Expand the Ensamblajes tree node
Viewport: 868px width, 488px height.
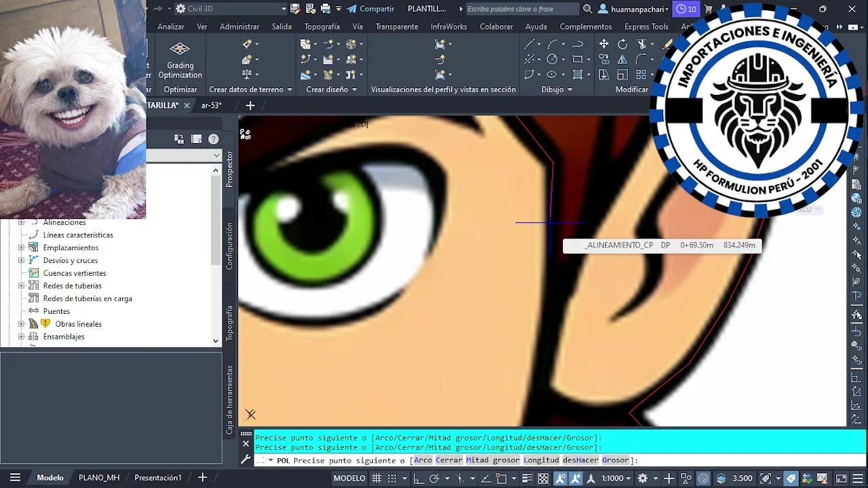click(x=21, y=337)
